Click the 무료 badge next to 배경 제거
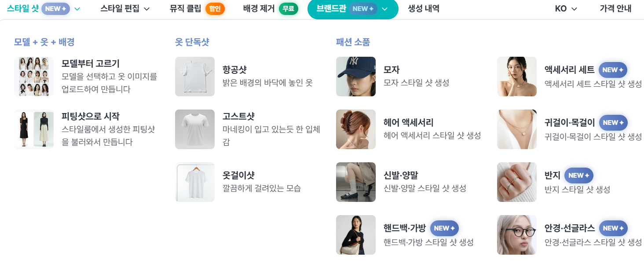Viewport: 644px width, 267px height. [x=289, y=9]
